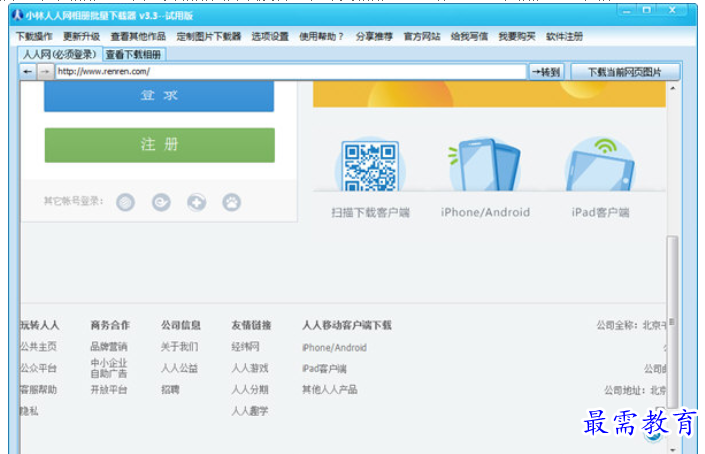
Task: Click the QR code download icon
Action: click(x=370, y=165)
